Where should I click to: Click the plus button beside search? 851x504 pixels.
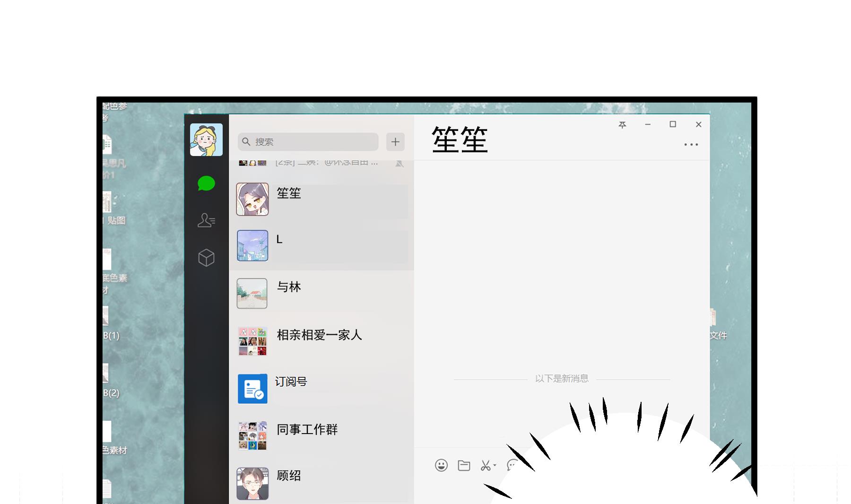pyautogui.click(x=395, y=141)
